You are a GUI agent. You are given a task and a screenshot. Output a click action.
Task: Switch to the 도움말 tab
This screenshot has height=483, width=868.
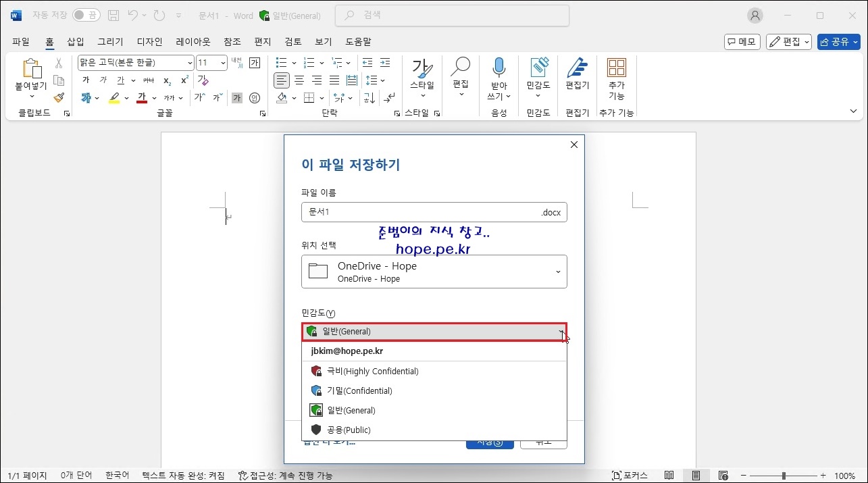click(358, 42)
